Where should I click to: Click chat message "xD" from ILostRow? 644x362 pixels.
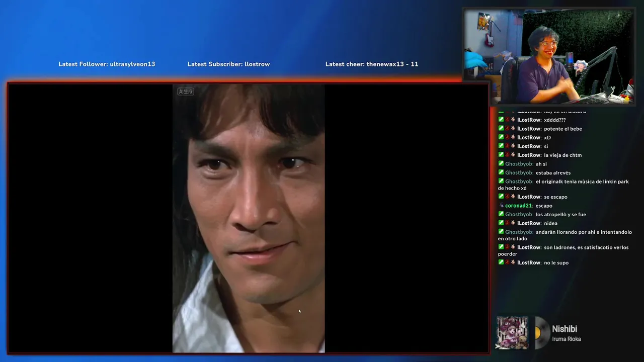547,137
